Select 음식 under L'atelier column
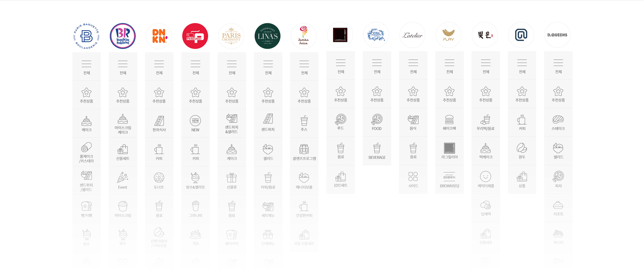 pos(413,122)
